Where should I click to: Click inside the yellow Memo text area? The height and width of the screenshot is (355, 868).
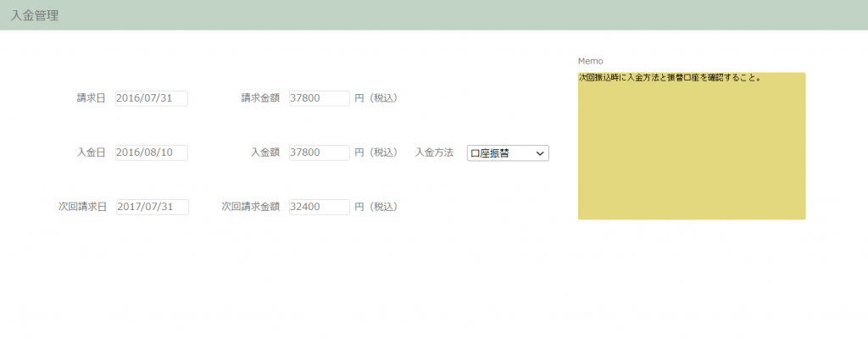click(692, 146)
